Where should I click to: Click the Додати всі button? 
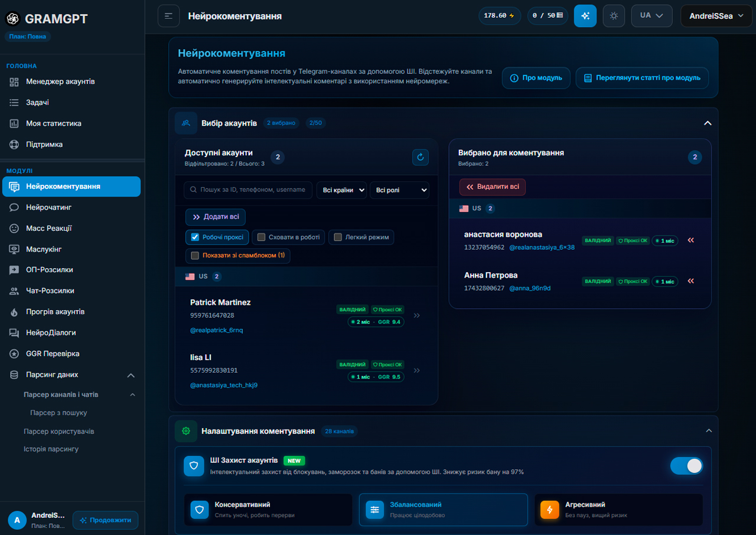pyautogui.click(x=216, y=217)
